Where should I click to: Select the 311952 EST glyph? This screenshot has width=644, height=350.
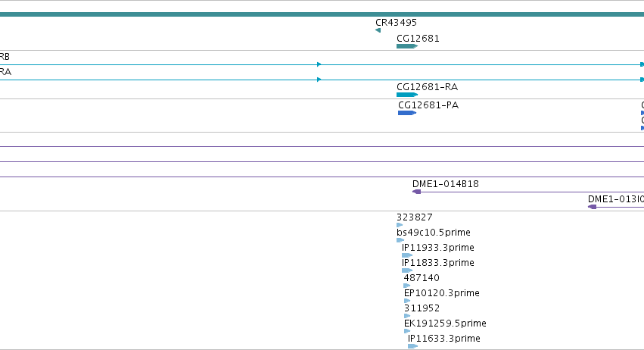pos(407,316)
